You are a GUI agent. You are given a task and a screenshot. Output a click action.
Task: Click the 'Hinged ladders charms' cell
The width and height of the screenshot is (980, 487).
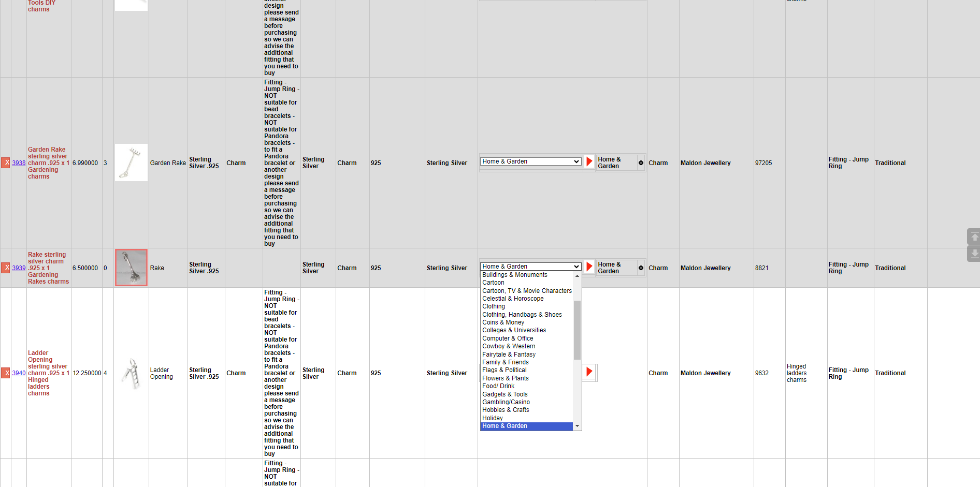(797, 373)
